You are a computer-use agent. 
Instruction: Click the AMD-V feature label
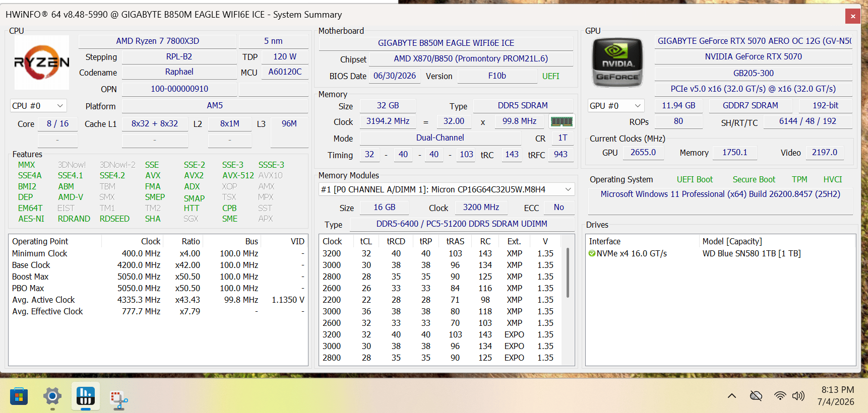[71, 197]
